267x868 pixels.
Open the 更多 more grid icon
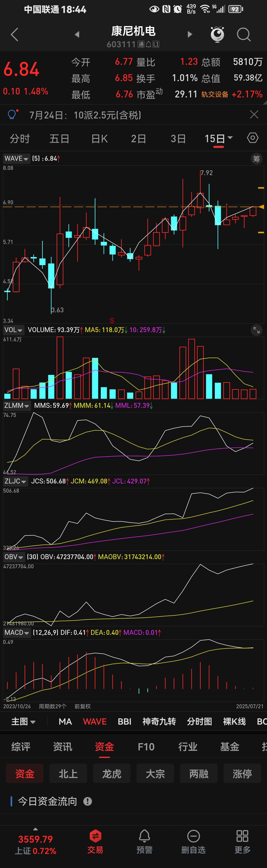[243, 841]
